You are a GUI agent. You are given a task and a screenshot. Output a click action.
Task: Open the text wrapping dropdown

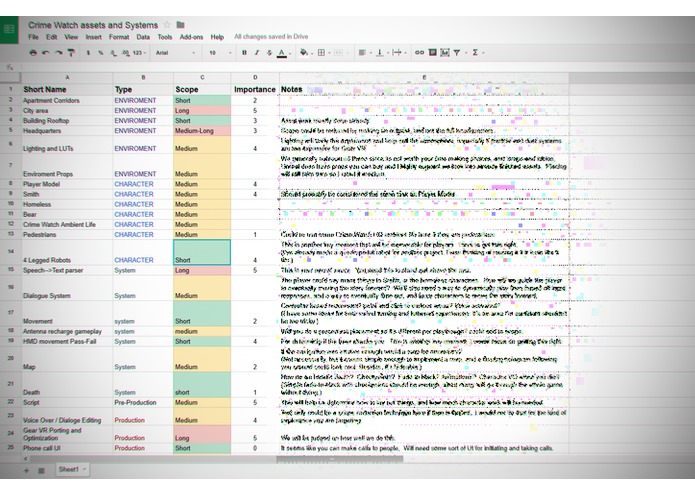(x=399, y=53)
